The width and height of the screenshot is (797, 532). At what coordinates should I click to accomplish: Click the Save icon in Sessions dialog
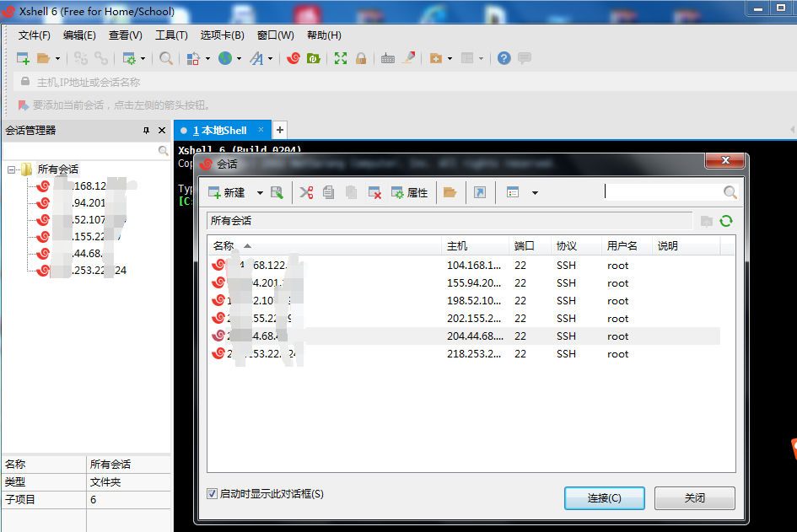(277, 192)
